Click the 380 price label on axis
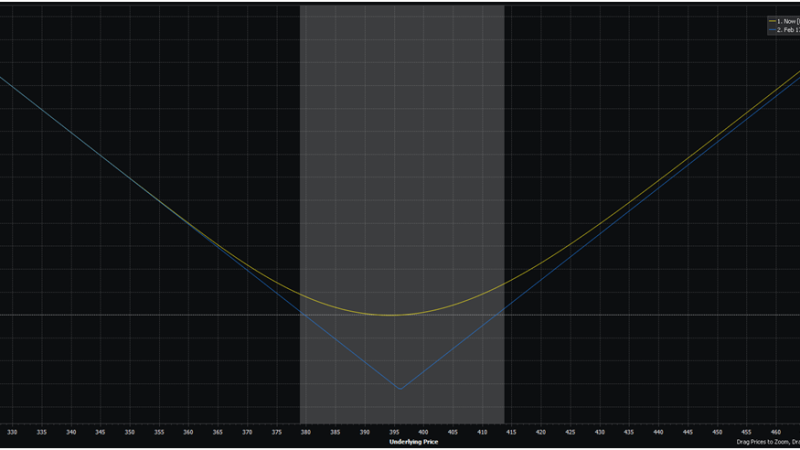 (306, 432)
